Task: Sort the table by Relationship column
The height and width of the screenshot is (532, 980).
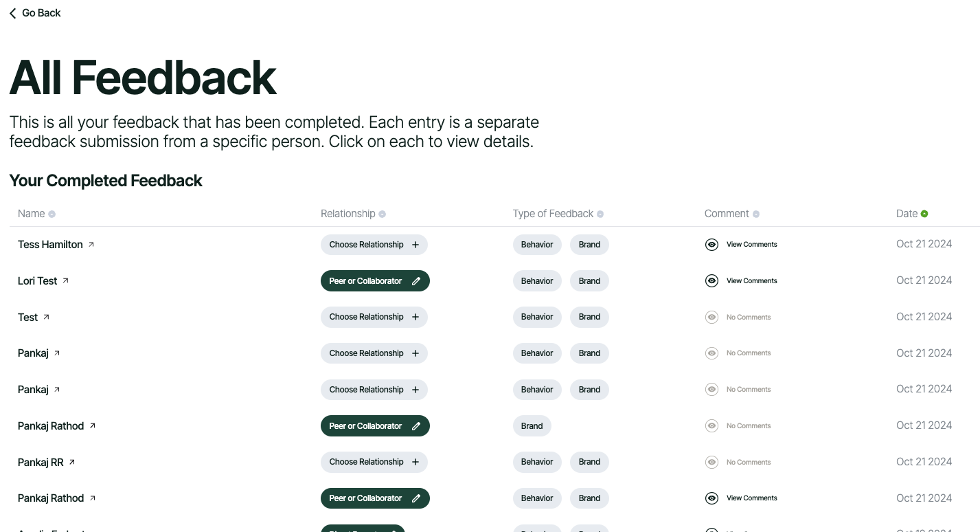Action: [348, 214]
